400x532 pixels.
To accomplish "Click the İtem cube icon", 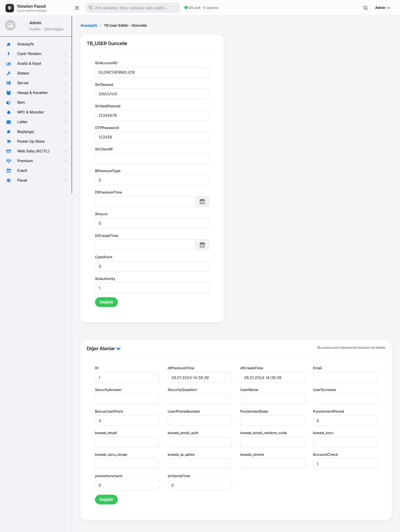I will [x=9, y=103].
